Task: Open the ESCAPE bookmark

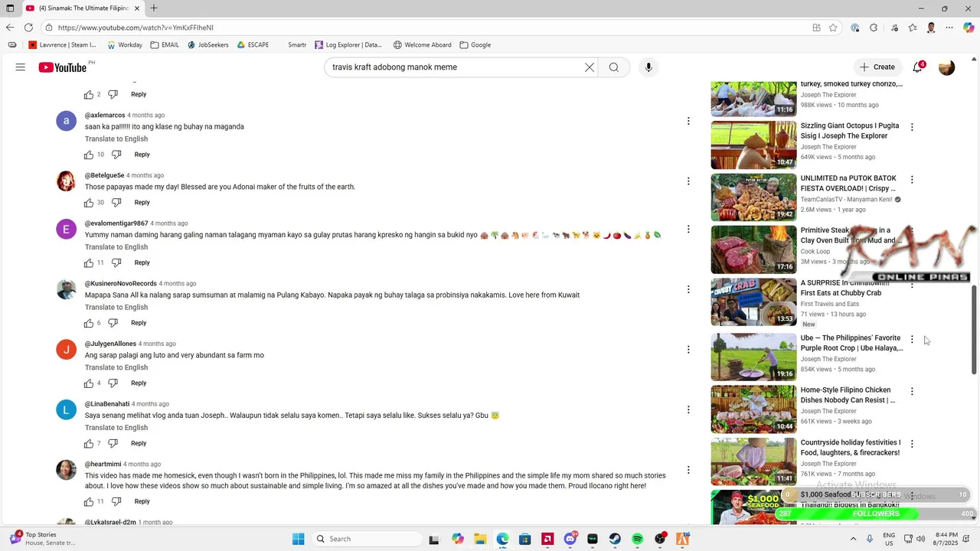Action: 253,45
